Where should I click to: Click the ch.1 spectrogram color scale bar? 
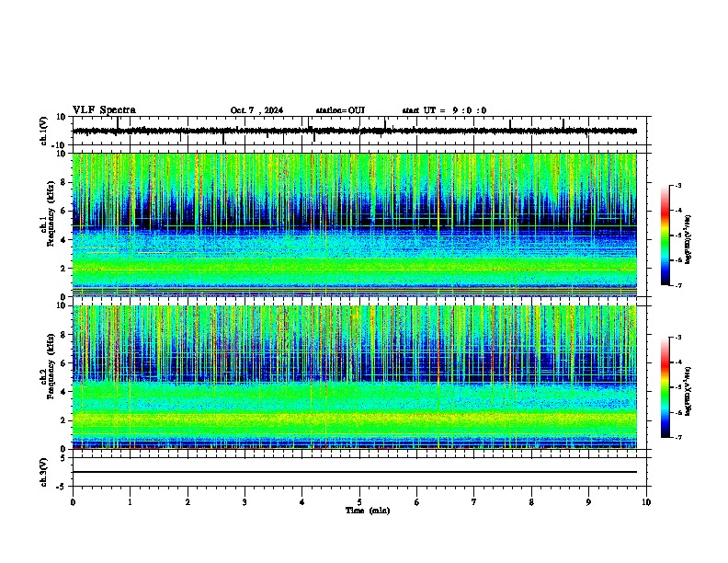pyautogui.click(x=665, y=236)
